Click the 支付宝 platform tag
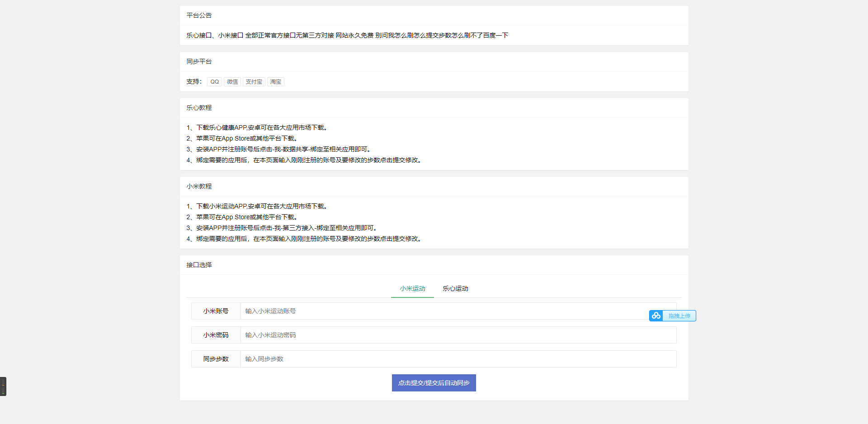The width and height of the screenshot is (868, 424). pos(254,82)
